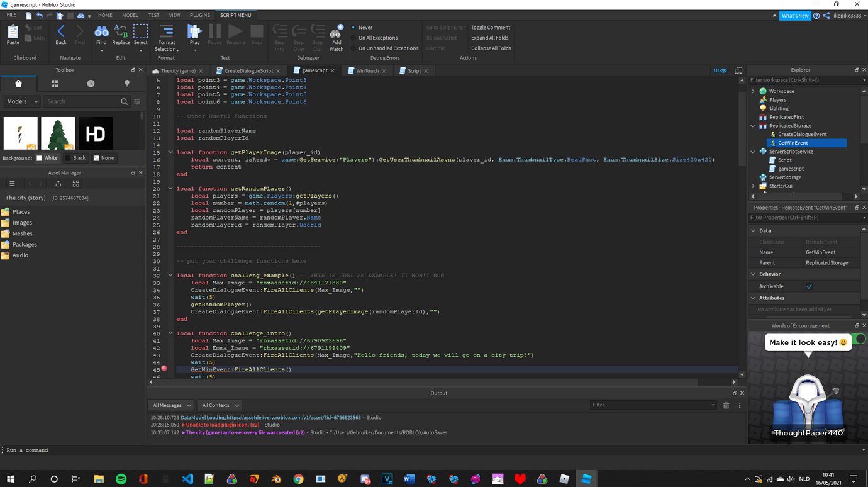Open the Inventory grid tab in Toolbox
The height and width of the screenshot is (487, 868).
click(x=55, y=84)
